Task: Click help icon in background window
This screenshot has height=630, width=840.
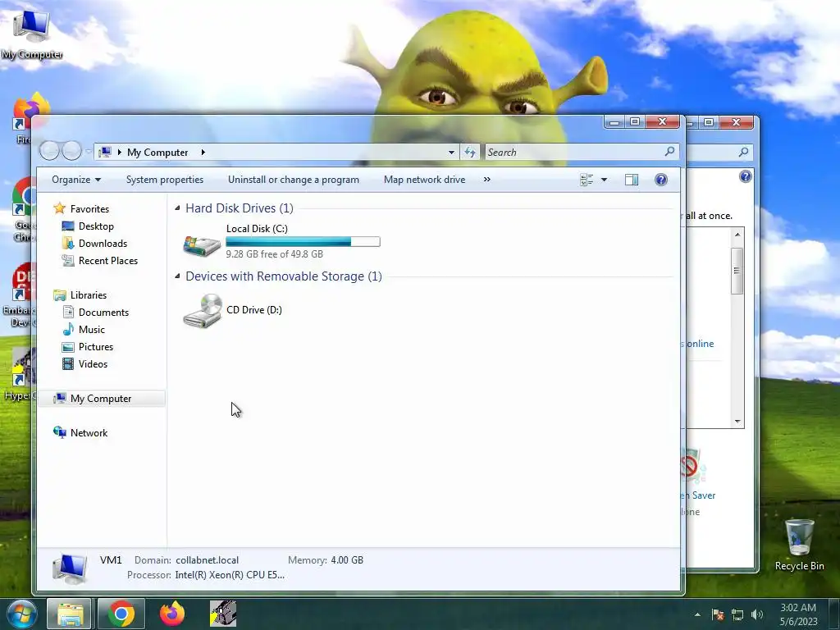Action: 745,176
